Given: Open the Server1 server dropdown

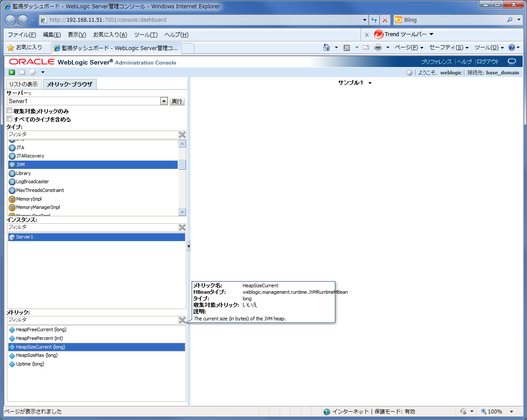Looking at the screenshot, I should coord(164,101).
